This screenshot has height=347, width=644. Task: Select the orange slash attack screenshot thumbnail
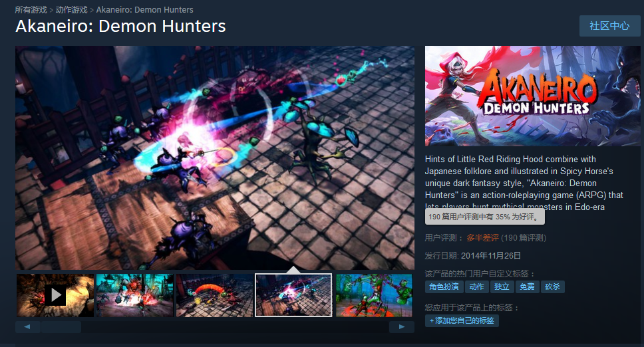214,295
